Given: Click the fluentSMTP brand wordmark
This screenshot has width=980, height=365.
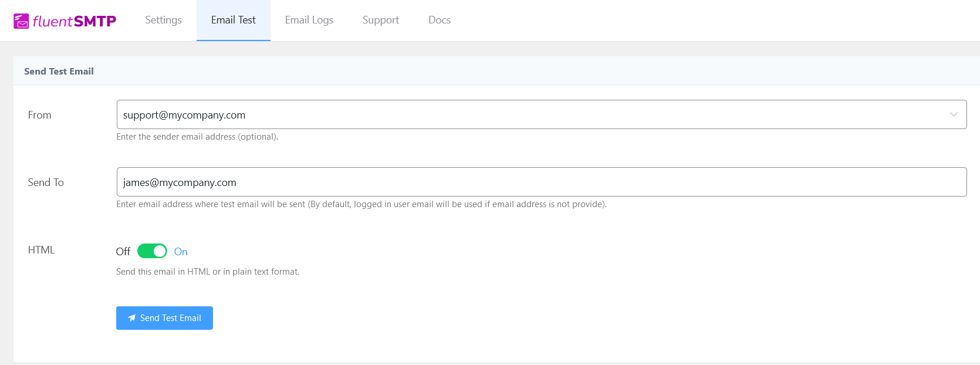Looking at the screenshot, I should click(75, 22).
